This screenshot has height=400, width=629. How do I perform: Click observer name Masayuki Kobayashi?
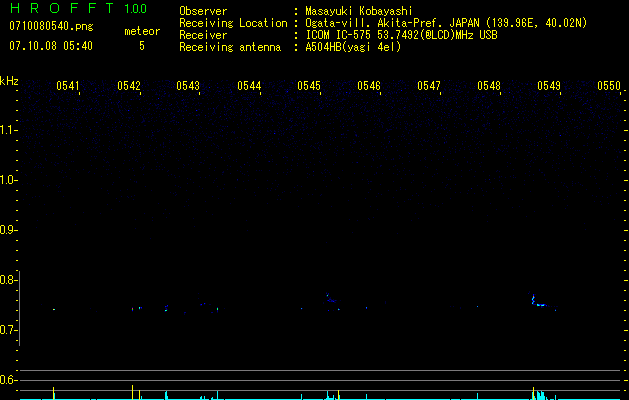coord(359,11)
